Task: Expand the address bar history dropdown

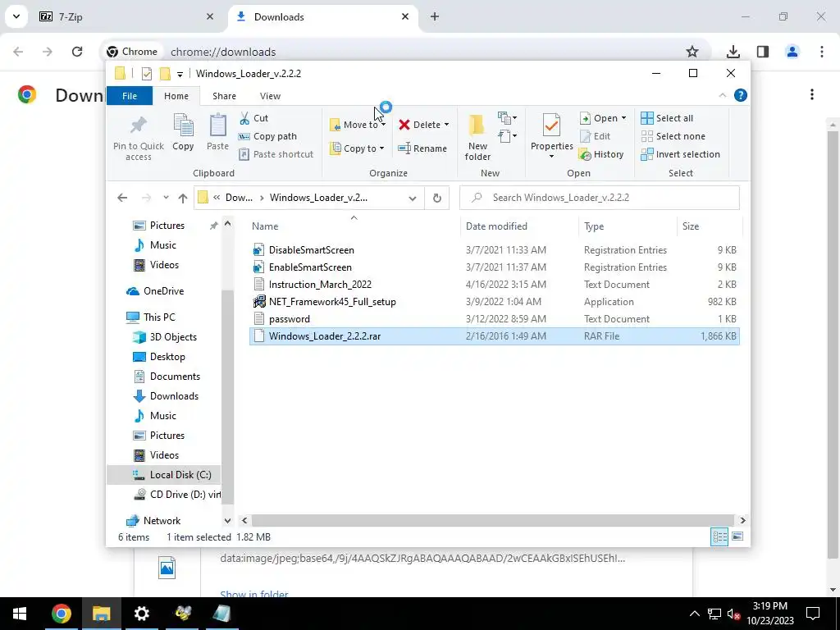Action: click(413, 199)
